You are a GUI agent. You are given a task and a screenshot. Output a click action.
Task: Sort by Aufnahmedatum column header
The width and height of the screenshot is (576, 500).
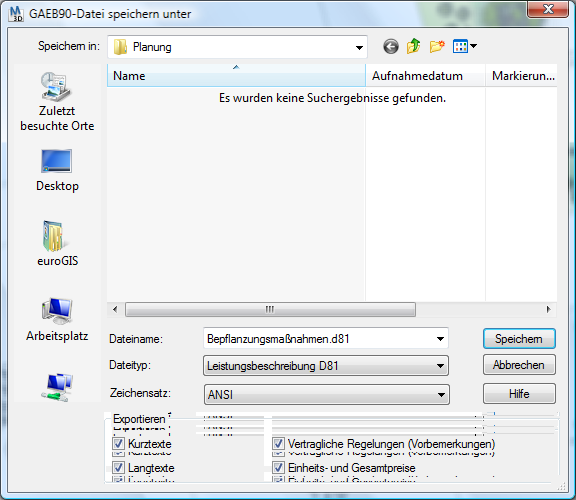425,76
